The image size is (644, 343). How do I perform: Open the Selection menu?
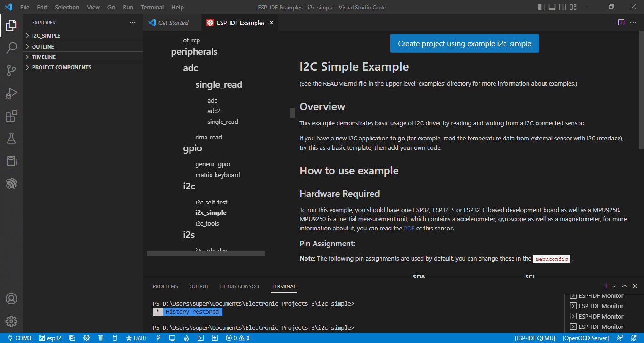67,7
